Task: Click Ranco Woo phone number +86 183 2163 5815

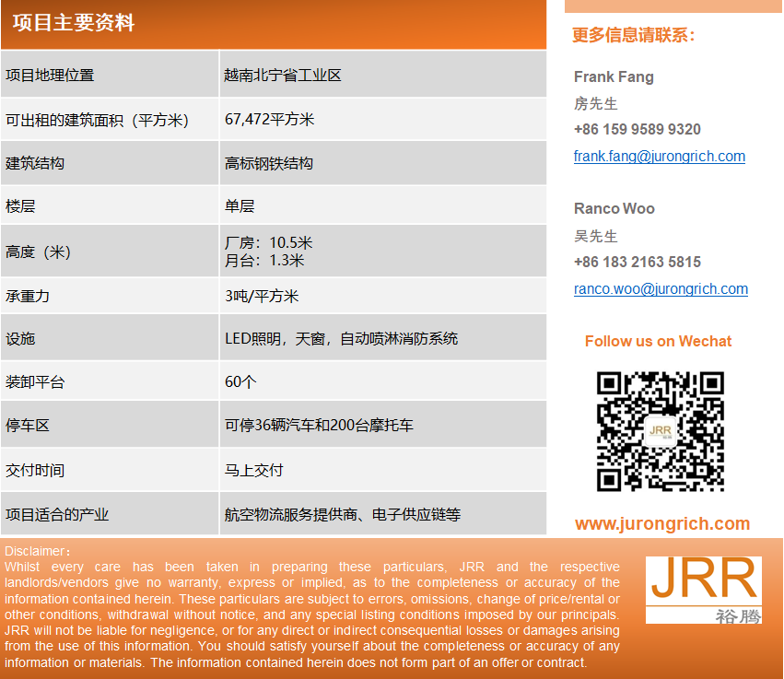Action: pos(637,262)
